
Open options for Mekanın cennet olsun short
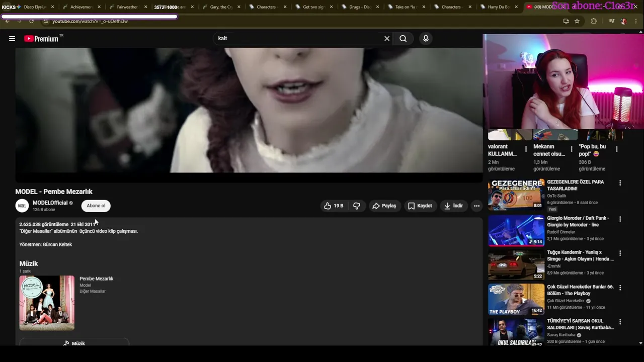[571, 149]
